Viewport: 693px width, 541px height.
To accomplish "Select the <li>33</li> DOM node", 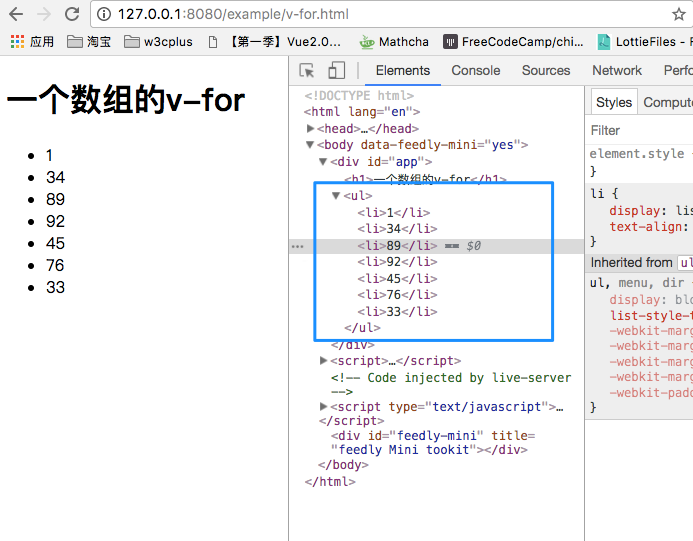I will (397, 312).
